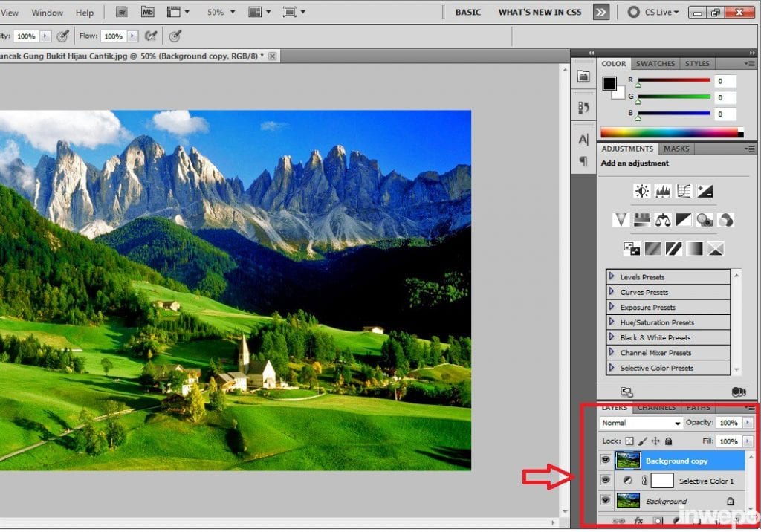The width and height of the screenshot is (761, 532).
Task: Click the Color Balance scales icon
Action: click(663, 220)
